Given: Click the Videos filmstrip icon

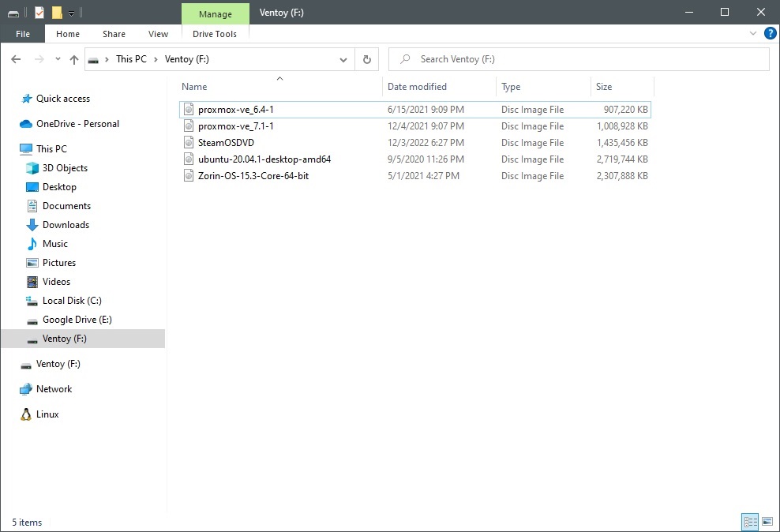Looking at the screenshot, I should (x=32, y=282).
